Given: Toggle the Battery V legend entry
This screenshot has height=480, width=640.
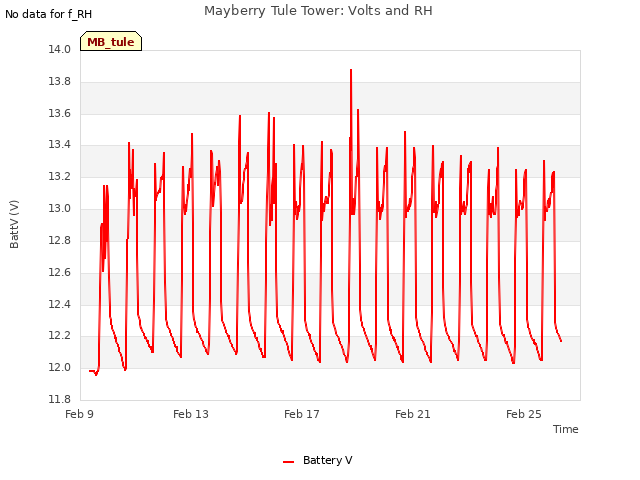Looking at the screenshot, I should tap(318, 460).
